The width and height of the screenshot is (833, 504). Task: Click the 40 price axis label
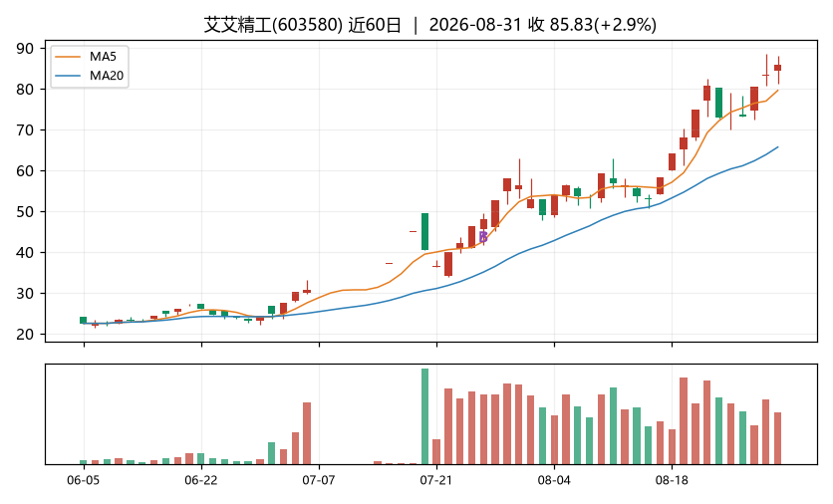coord(25,253)
